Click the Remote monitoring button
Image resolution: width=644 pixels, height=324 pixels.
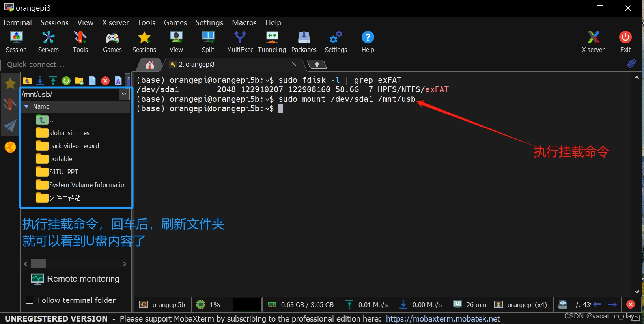pos(75,279)
